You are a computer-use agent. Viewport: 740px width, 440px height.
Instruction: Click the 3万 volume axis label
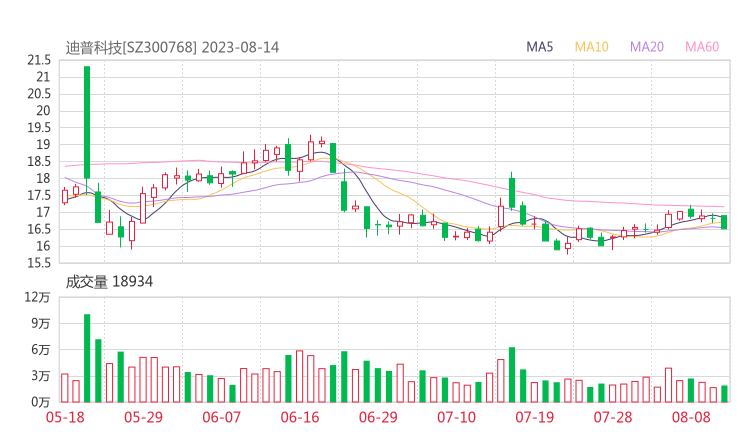coord(41,376)
